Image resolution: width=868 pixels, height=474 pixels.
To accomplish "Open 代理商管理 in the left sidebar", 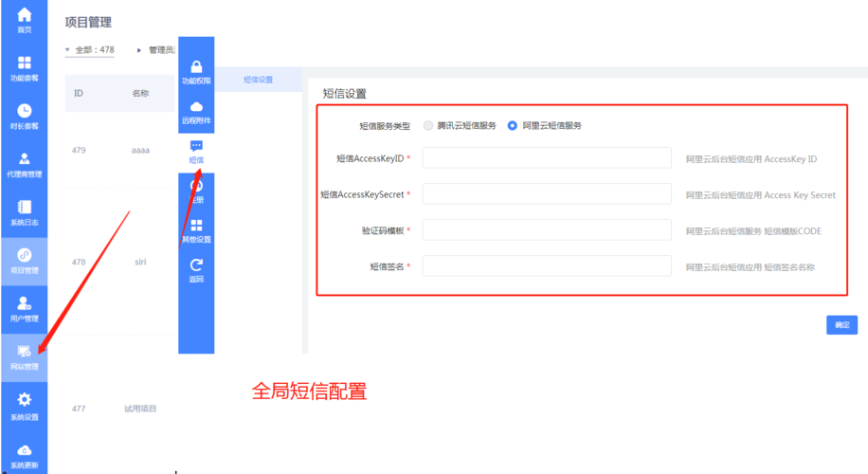I will pyautogui.click(x=25, y=165).
